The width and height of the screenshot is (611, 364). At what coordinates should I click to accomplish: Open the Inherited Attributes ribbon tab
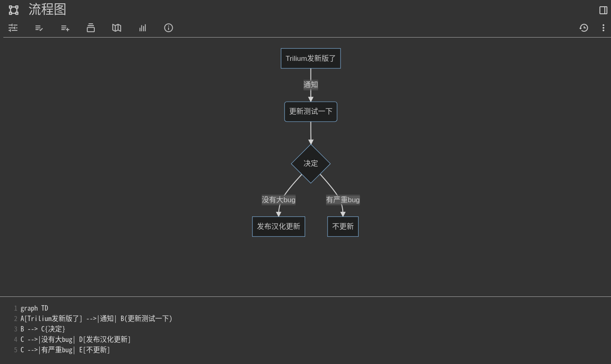65,28
